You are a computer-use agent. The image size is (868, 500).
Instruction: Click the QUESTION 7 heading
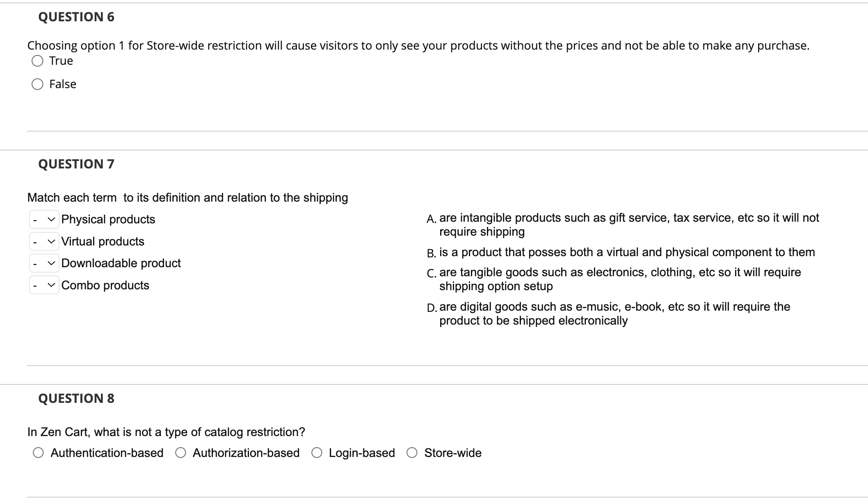76,164
